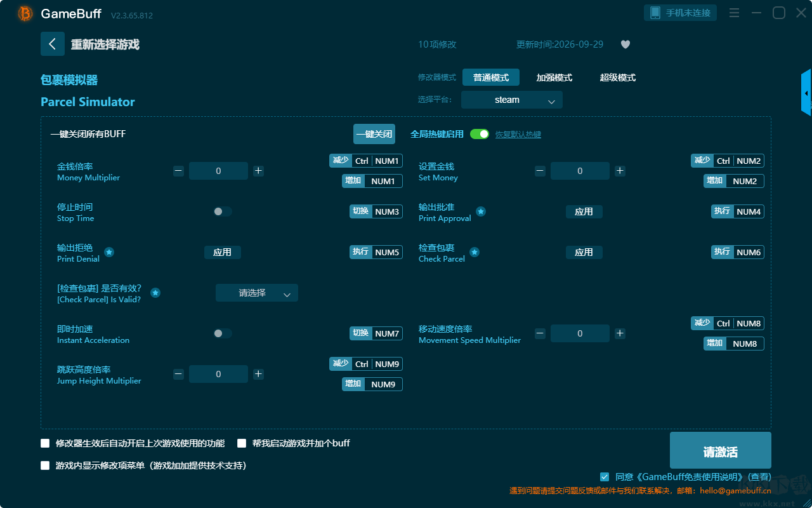Apply the Print Denial cheat
This screenshot has width=812, height=508.
point(222,252)
